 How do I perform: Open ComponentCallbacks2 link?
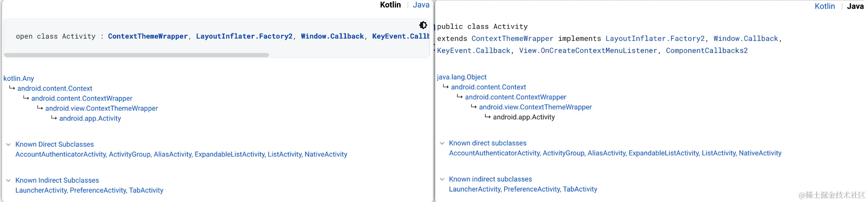707,51
